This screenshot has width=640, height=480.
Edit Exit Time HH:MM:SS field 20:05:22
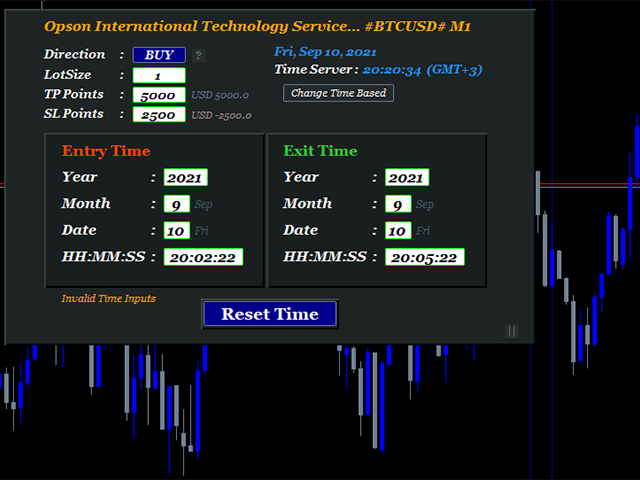[x=424, y=257]
